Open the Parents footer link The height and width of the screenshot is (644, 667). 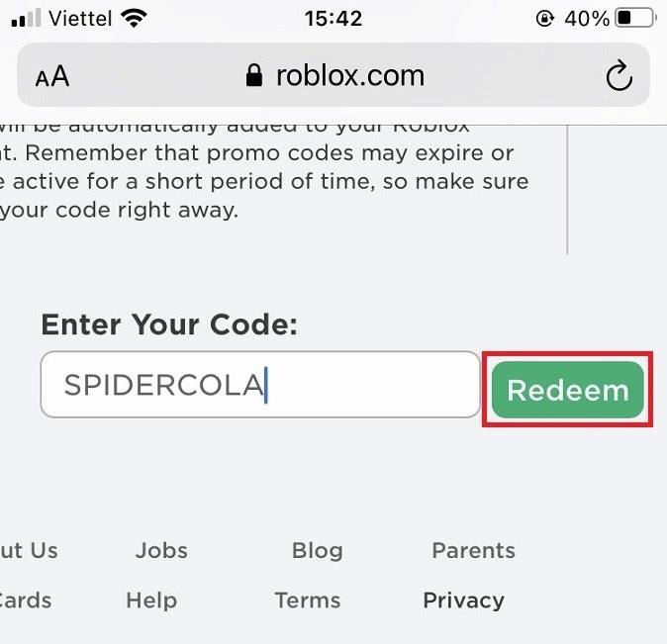[x=473, y=550]
